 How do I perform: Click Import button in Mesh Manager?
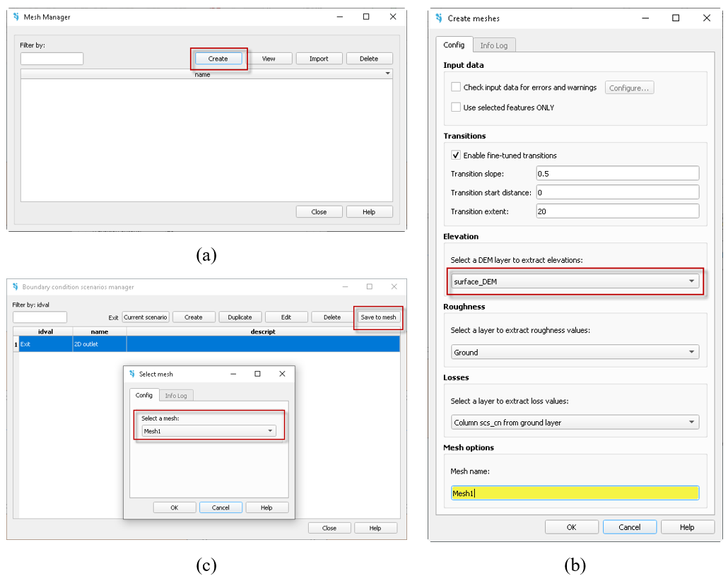pos(319,59)
